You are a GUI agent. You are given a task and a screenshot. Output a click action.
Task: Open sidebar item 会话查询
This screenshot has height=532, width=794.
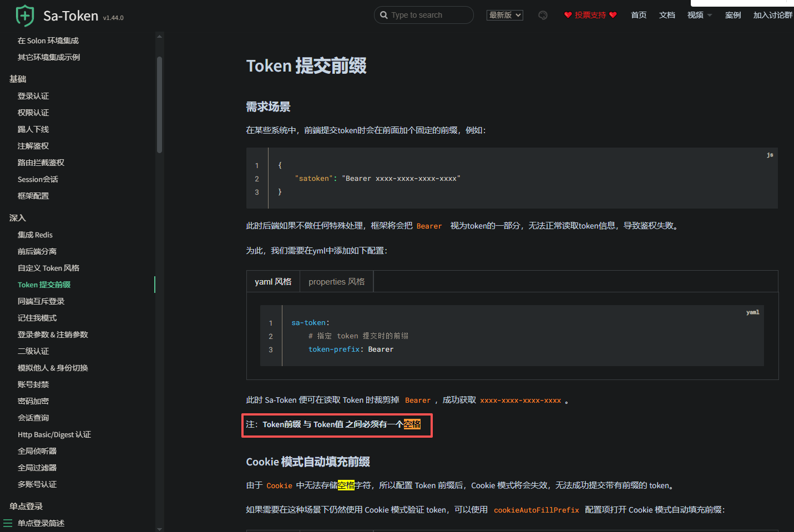coord(33,418)
